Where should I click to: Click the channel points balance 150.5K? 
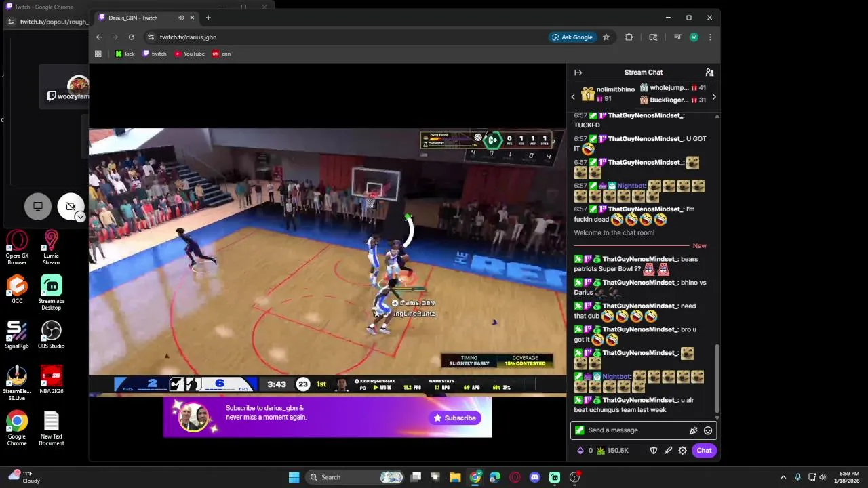coord(612,451)
